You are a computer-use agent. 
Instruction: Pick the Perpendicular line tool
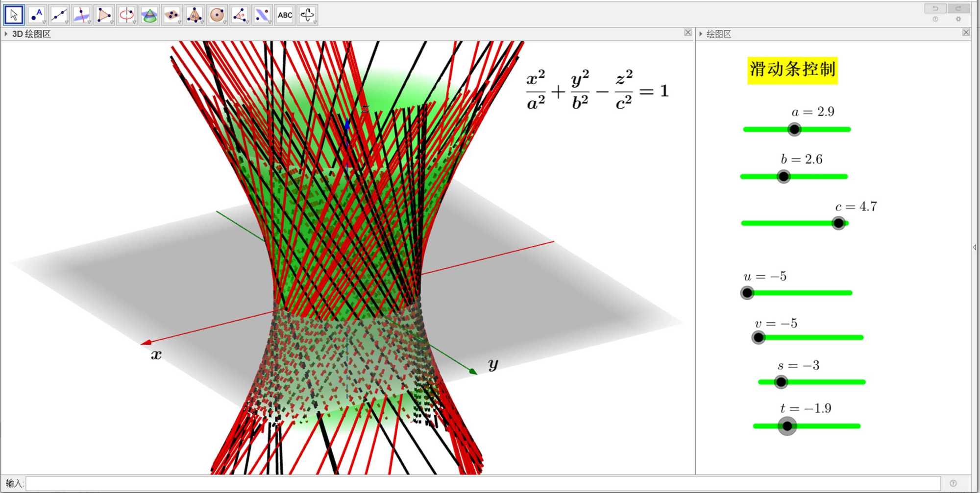pyautogui.click(x=81, y=15)
